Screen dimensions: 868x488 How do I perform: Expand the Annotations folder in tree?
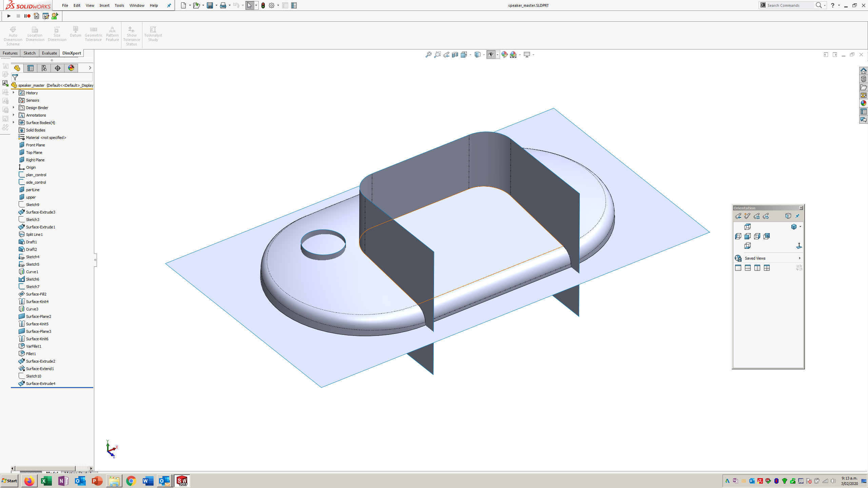pos(13,115)
